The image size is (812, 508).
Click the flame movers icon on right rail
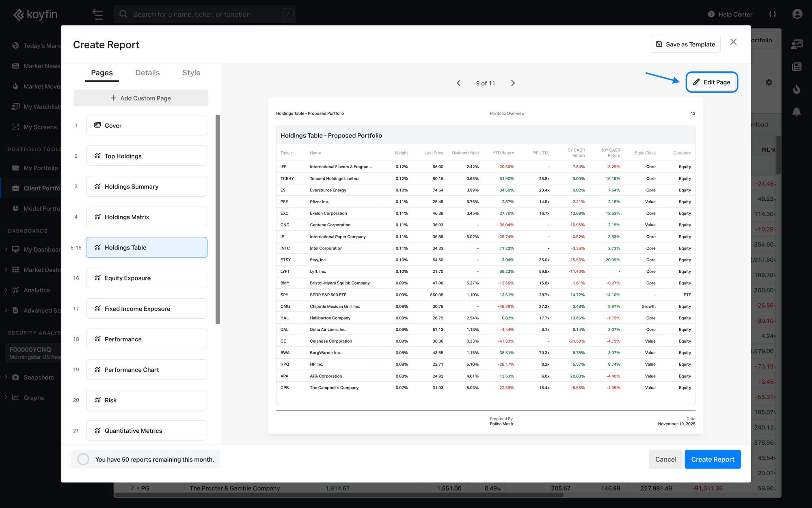tap(797, 89)
